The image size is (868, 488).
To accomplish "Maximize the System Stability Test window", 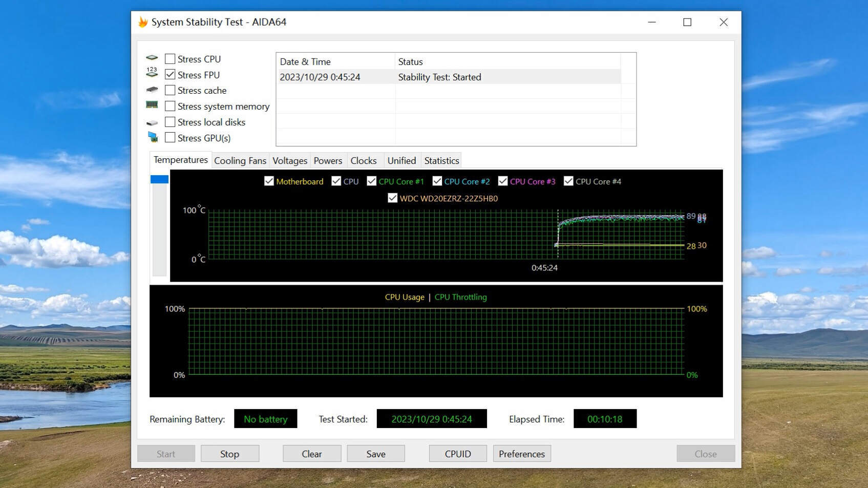I will 687,22.
